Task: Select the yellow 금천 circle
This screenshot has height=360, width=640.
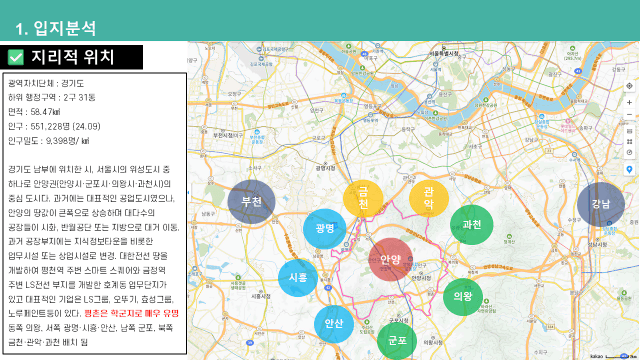Action: [x=363, y=198]
